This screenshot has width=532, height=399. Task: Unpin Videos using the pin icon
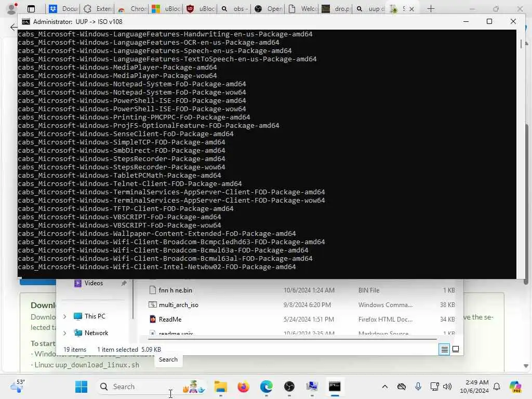(x=124, y=283)
